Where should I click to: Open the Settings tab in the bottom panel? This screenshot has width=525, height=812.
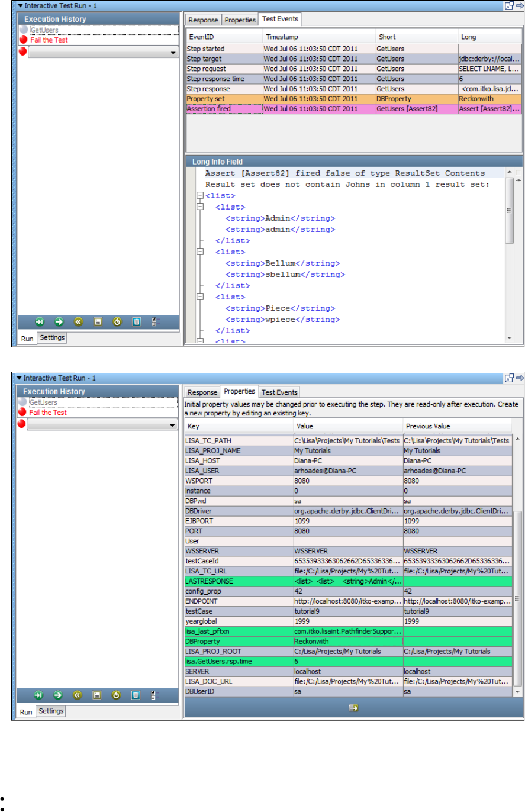tap(51, 711)
